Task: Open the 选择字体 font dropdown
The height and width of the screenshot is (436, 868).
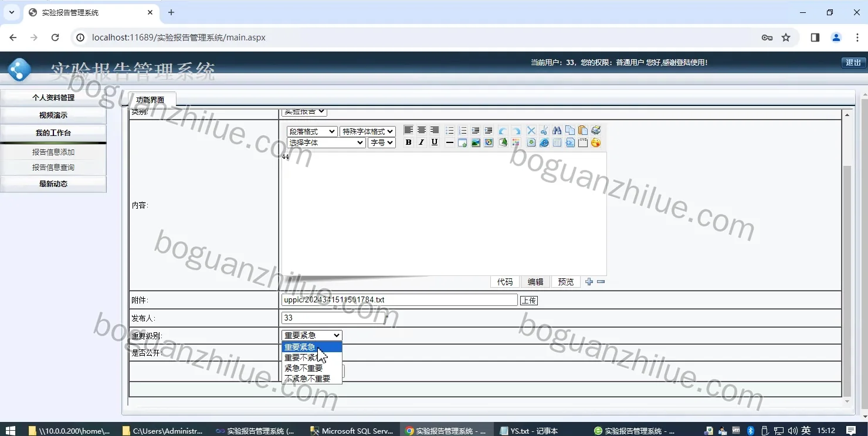Action: 326,142
